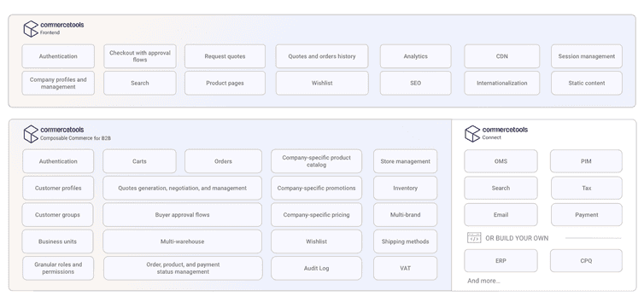644x308 pixels.
Task: Select the Business units box
Action: pos(57,241)
